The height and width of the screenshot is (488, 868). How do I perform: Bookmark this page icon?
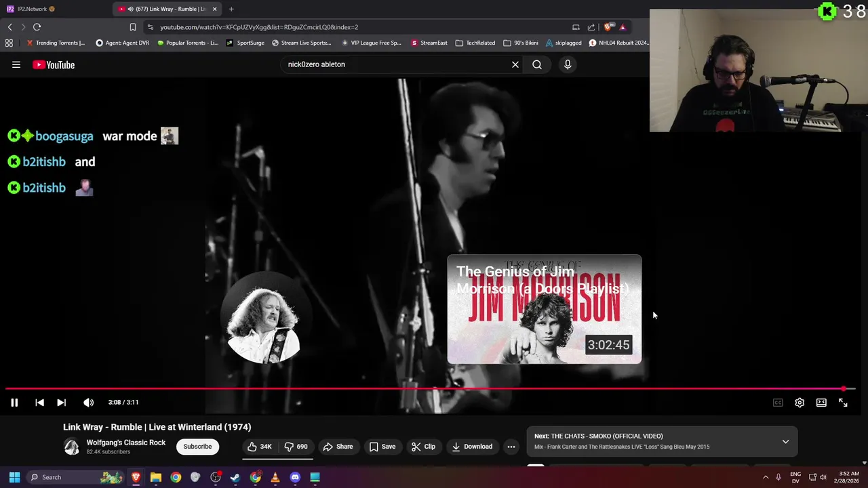click(133, 27)
